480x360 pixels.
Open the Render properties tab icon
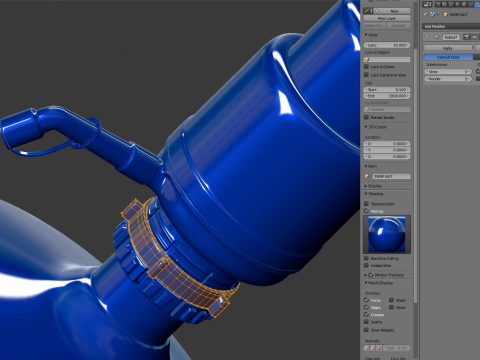click(x=438, y=4)
